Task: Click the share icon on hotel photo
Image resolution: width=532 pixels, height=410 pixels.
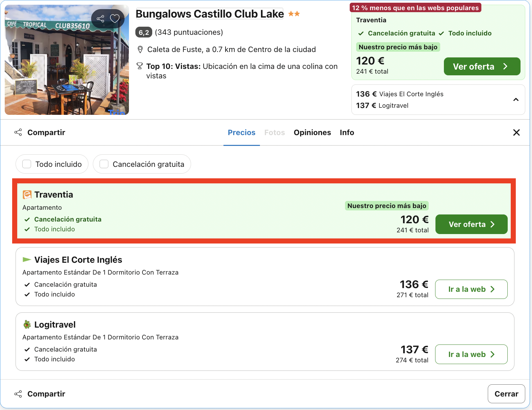Action: click(x=100, y=19)
